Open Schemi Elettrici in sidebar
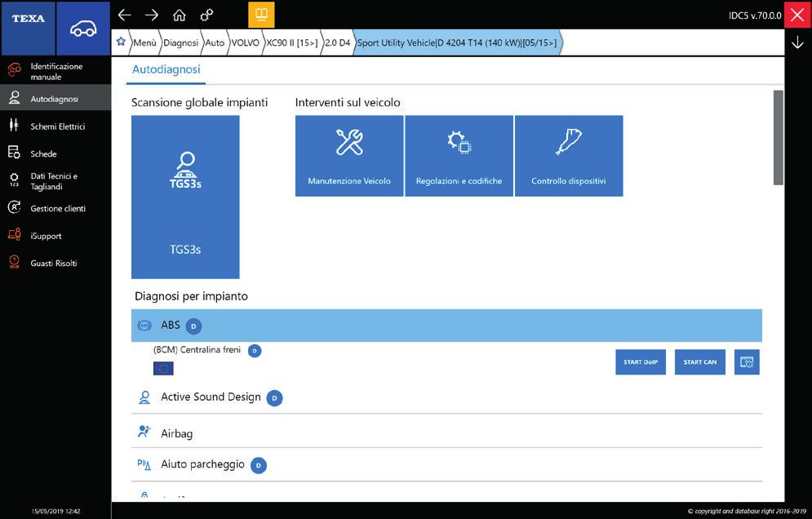The width and height of the screenshot is (812, 519). click(55, 126)
